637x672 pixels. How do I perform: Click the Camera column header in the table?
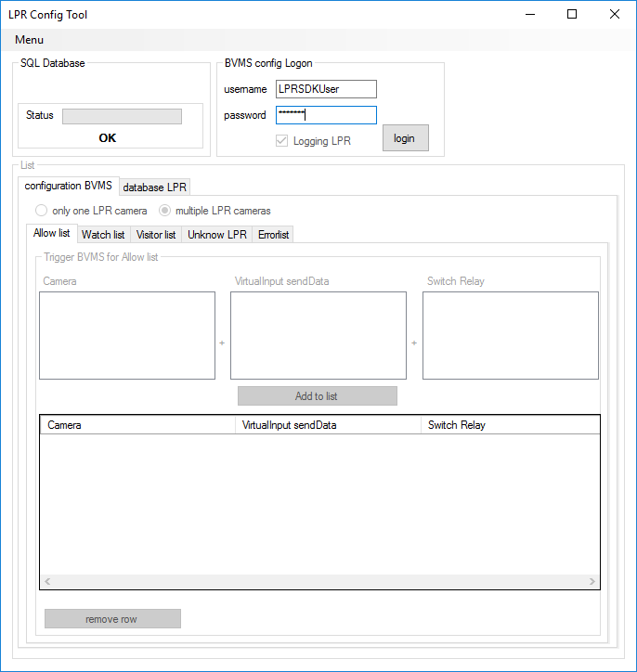(x=137, y=425)
